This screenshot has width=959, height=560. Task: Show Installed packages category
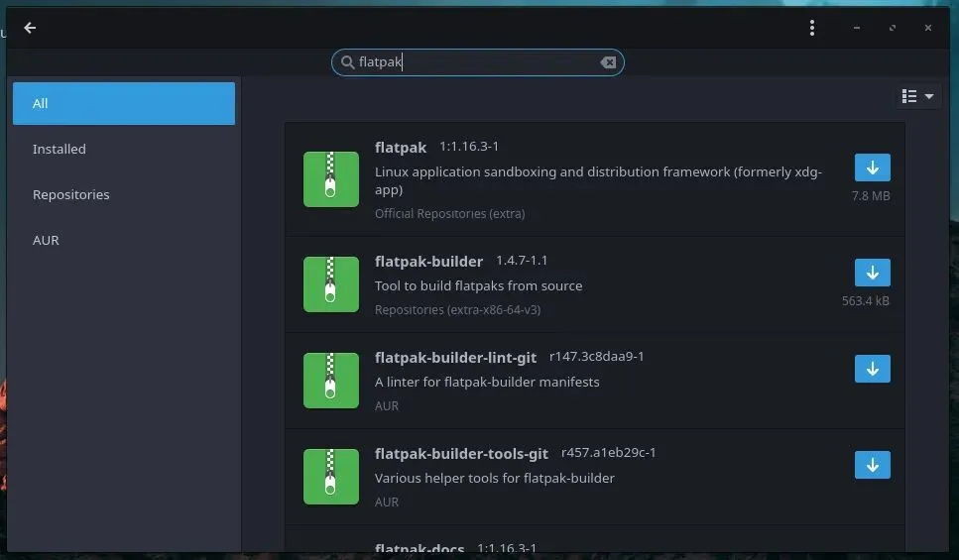[124, 150]
